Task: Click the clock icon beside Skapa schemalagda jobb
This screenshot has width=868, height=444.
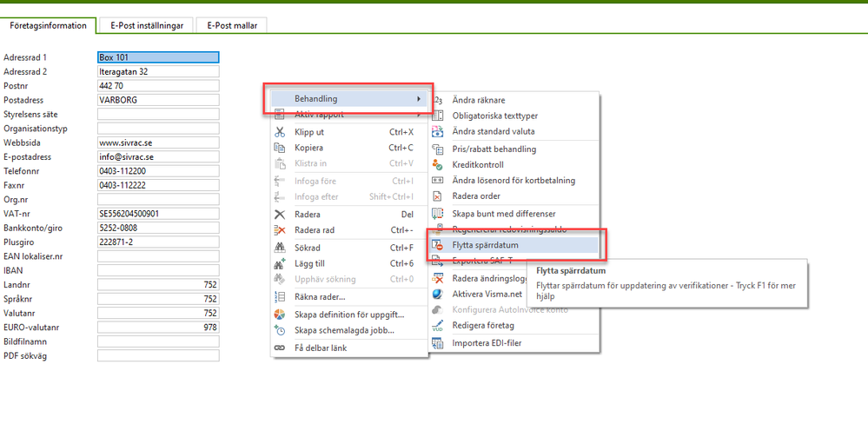Action: pyautogui.click(x=280, y=330)
